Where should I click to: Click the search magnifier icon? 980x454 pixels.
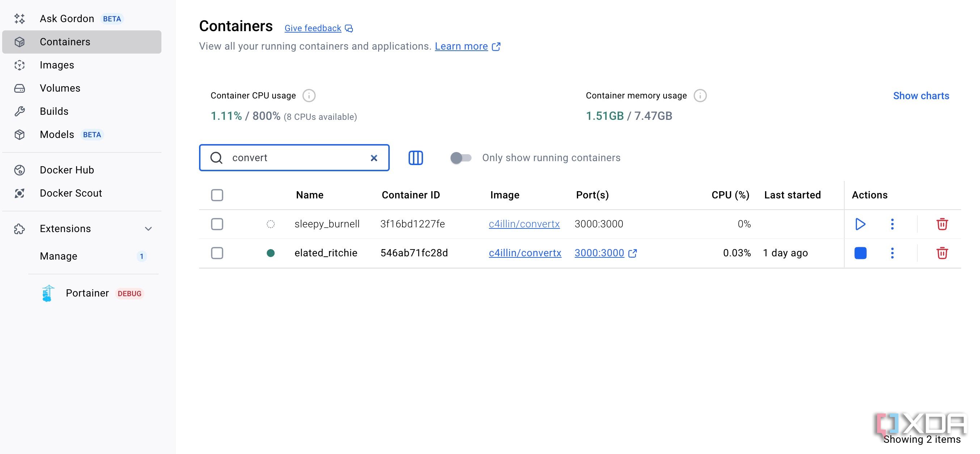(x=216, y=157)
